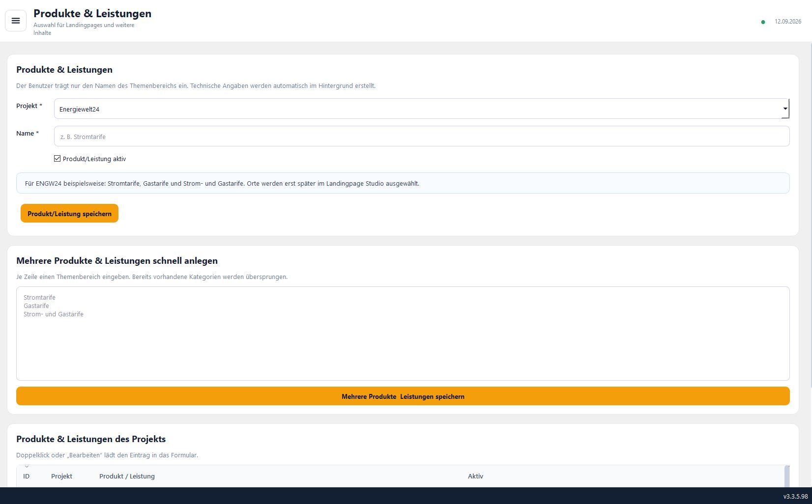Click Mehrere Produkte Leistungen speichern button
The height and width of the screenshot is (504, 812).
tap(403, 396)
